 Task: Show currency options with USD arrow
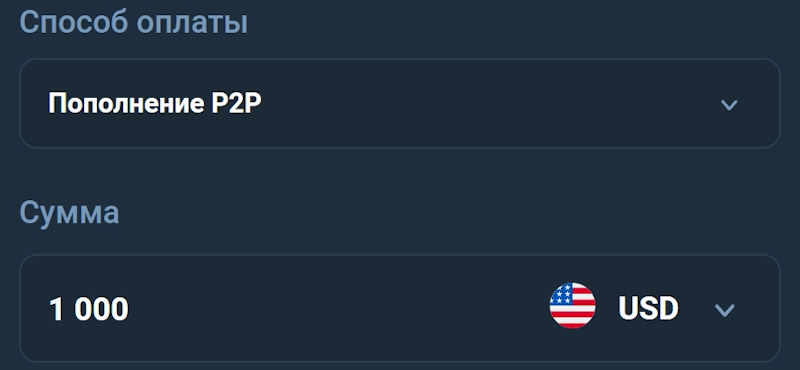[x=724, y=310]
